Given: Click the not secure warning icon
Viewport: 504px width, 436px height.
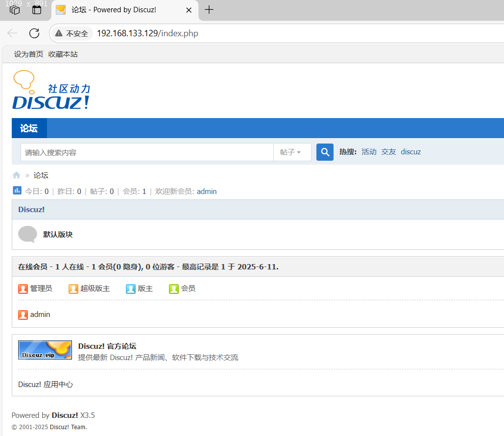Looking at the screenshot, I should pos(58,33).
